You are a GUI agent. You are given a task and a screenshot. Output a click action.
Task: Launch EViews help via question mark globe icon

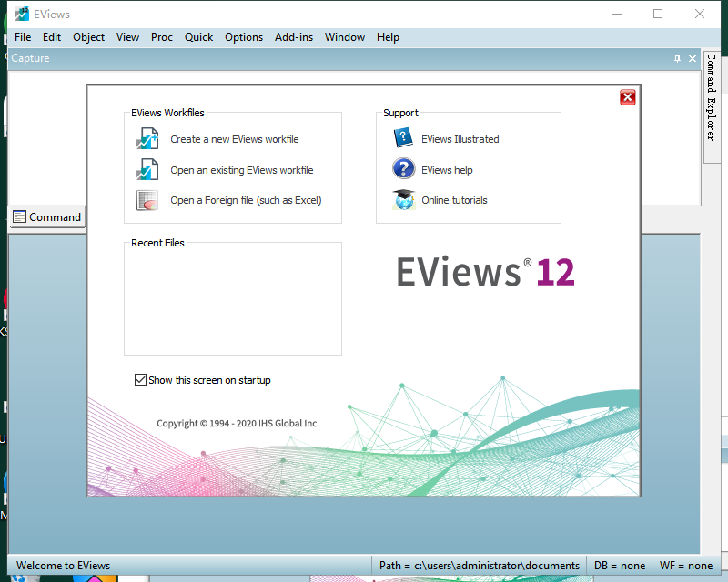click(x=447, y=169)
